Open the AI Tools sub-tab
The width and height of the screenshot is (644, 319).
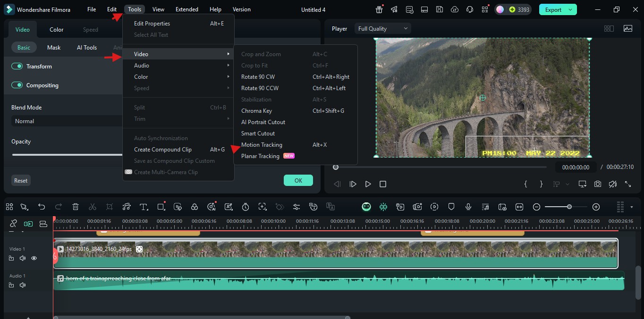pos(87,48)
